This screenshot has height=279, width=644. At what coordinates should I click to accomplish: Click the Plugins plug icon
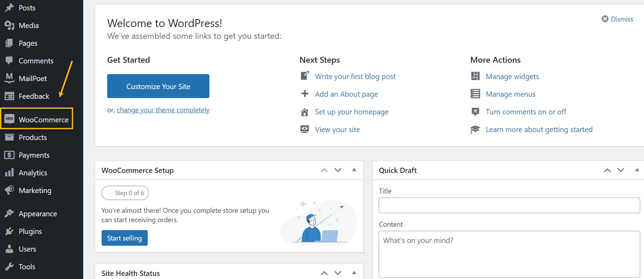[9, 231]
